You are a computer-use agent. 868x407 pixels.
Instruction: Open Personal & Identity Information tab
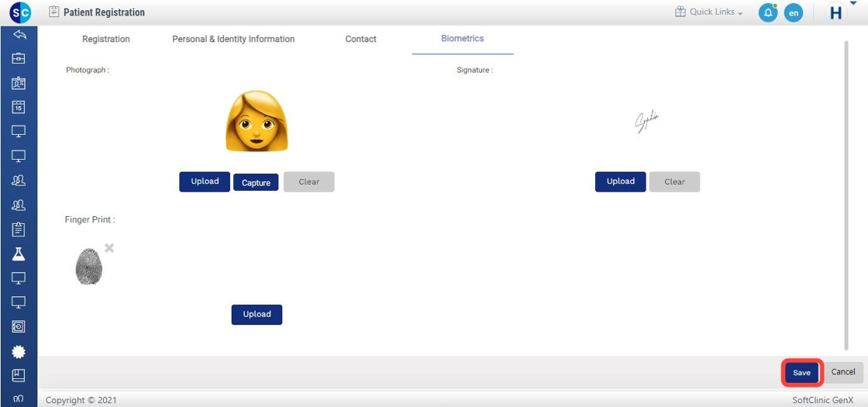(x=233, y=39)
